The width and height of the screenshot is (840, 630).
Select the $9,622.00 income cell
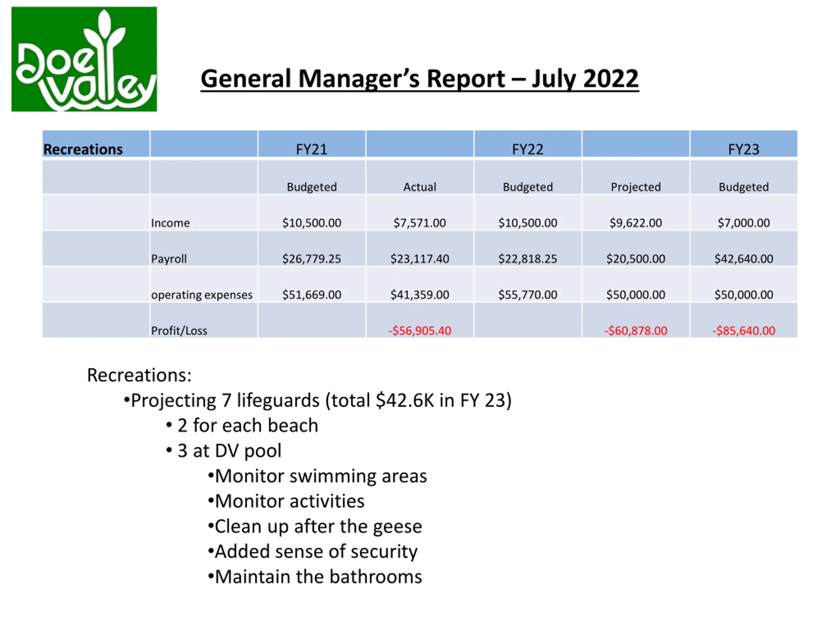tap(636, 213)
